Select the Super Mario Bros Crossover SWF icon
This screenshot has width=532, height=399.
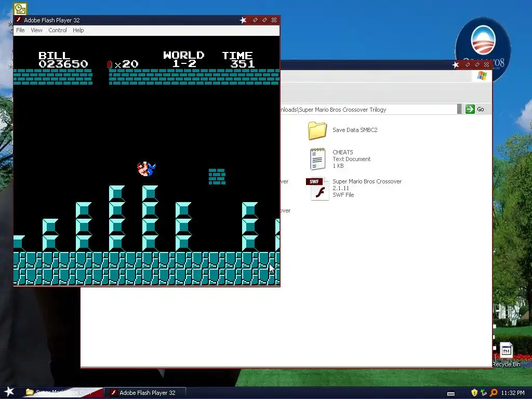(x=317, y=189)
